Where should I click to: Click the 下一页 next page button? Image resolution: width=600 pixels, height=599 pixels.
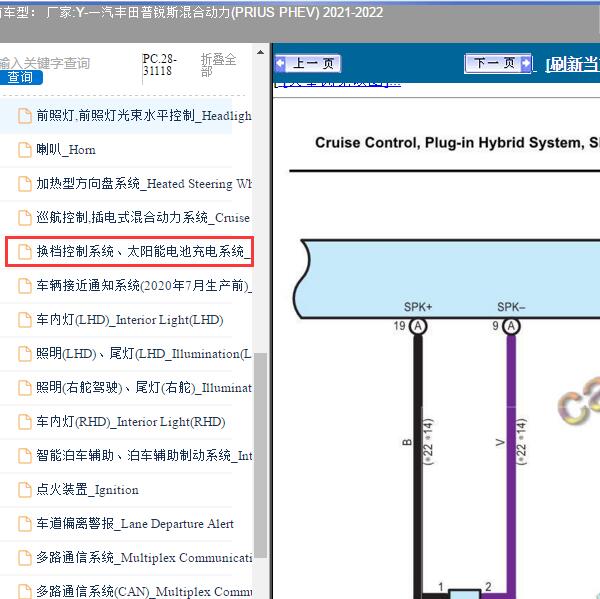tap(498, 63)
